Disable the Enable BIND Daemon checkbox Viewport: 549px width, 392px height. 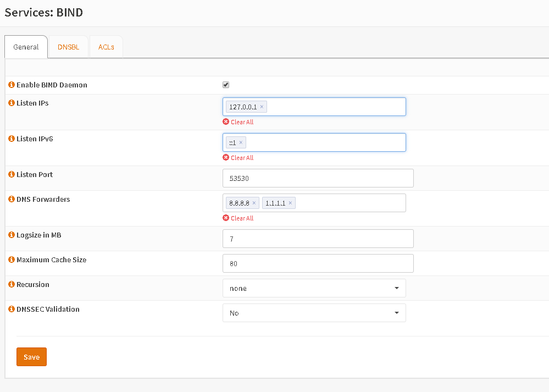pos(226,85)
